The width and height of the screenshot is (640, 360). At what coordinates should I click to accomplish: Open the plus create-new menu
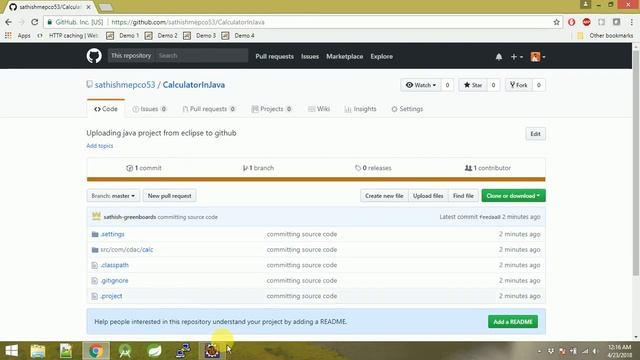click(x=516, y=57)
